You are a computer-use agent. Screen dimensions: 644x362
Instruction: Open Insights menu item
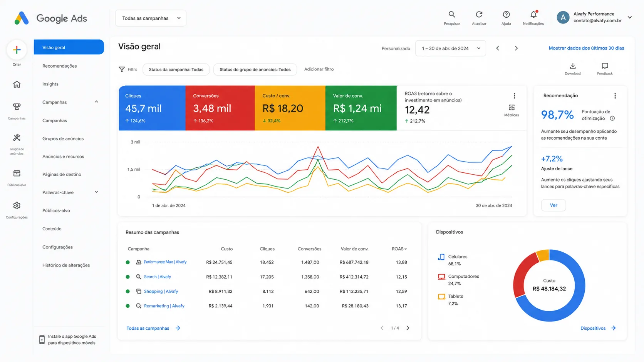click(50, 84)
